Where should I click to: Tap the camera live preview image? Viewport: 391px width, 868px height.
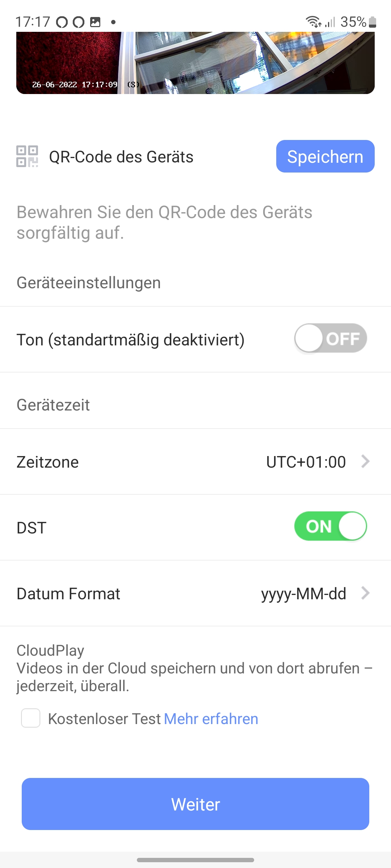195,63
